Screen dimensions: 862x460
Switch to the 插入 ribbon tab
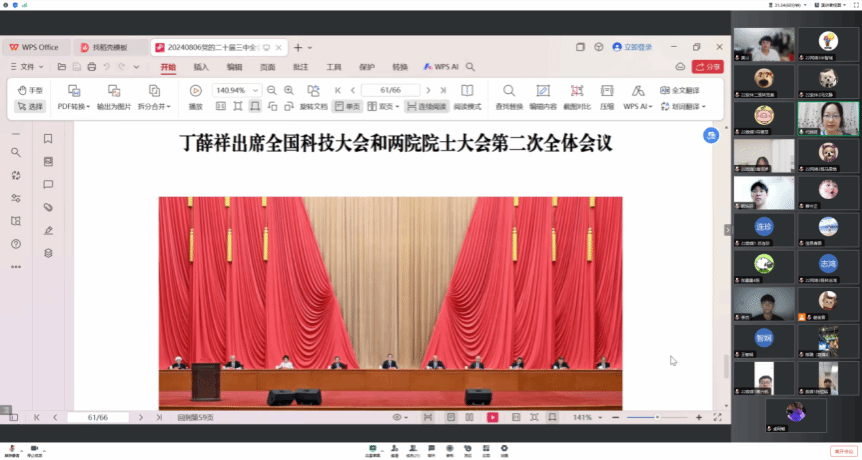pos(201,67)
